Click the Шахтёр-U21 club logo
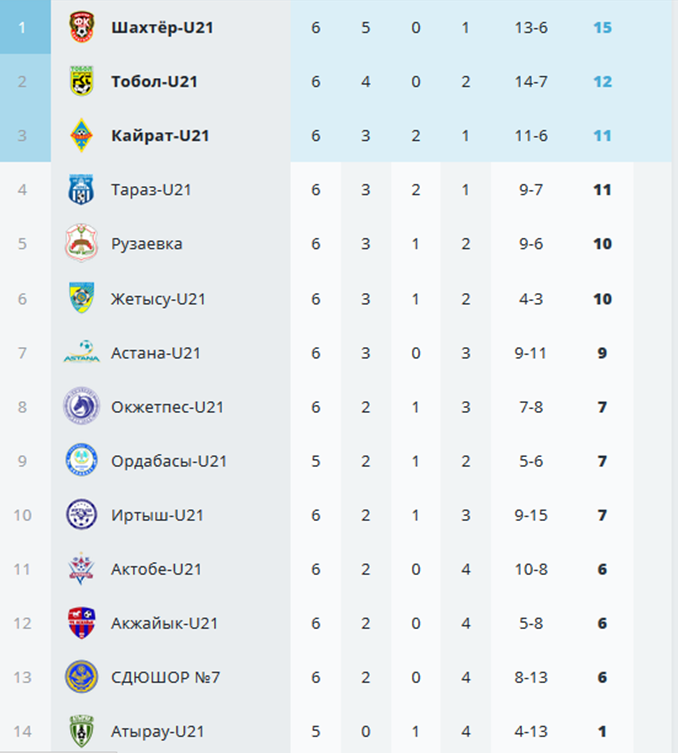The width and height of the screenshot is (678, 753). click(x=81, y=27)
